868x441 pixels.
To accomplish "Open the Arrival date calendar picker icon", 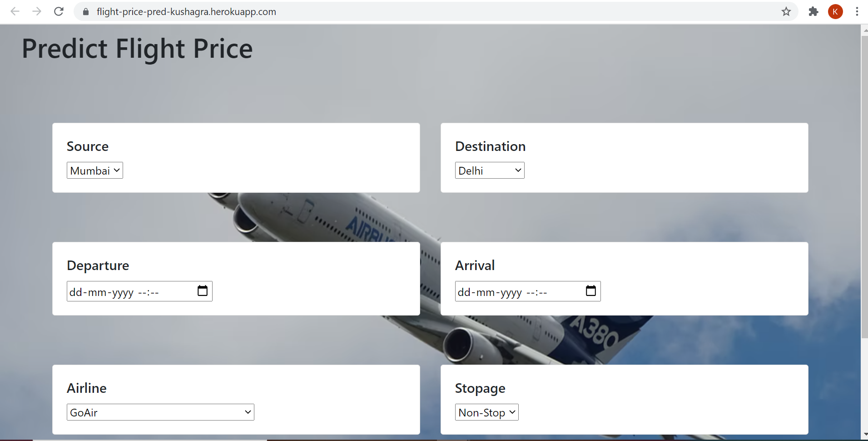I will pos(591,291).
